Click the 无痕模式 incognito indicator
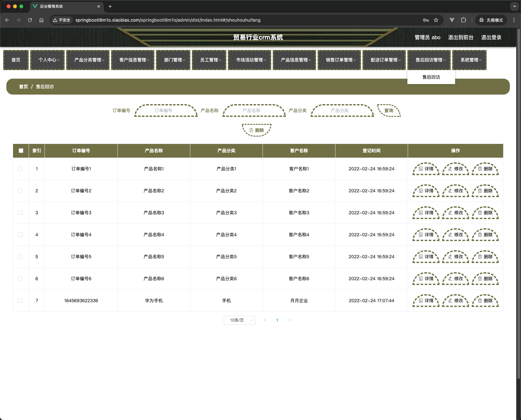The image size is (521, 420). point(491,20)
